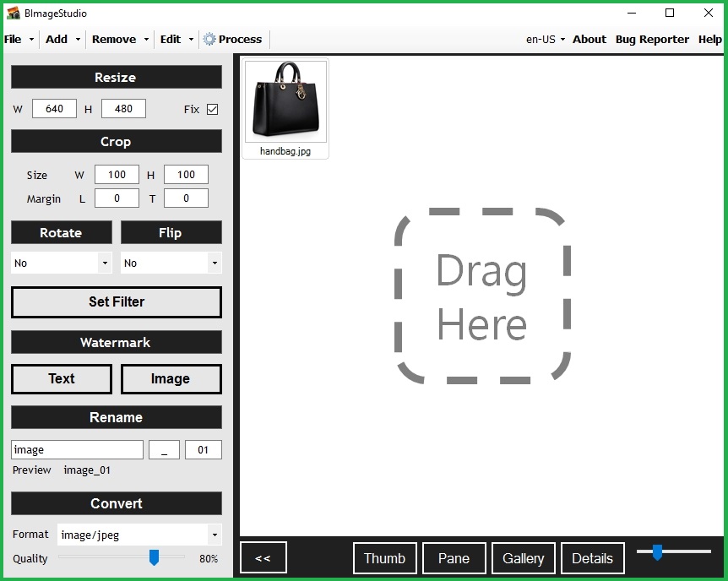Viewport: 728px width, 581px height.
Task: Open the Edit menu
Action: [x=171, y=39]
